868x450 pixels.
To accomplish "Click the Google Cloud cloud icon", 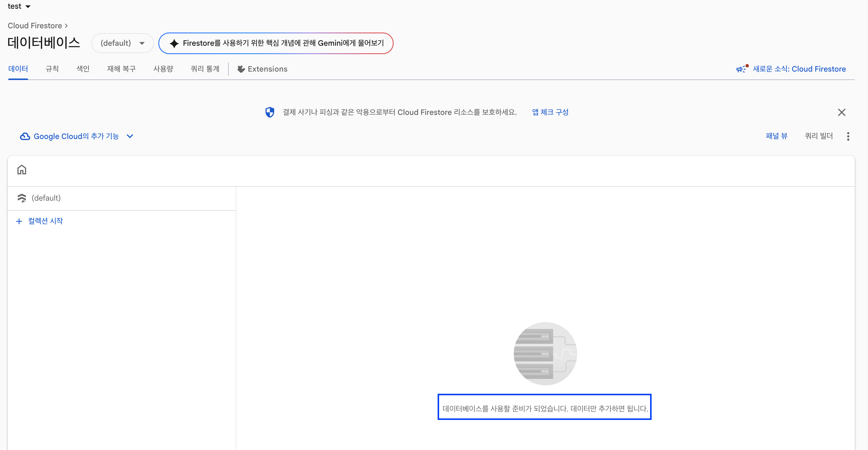I will pyautogui.click(x=25, y=136).
